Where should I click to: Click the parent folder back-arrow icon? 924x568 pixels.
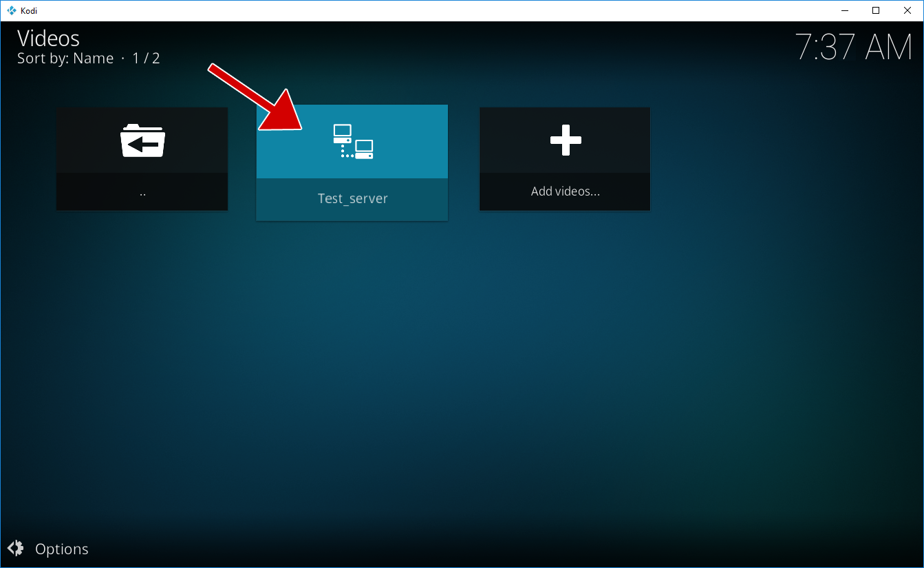coord(142,140)
